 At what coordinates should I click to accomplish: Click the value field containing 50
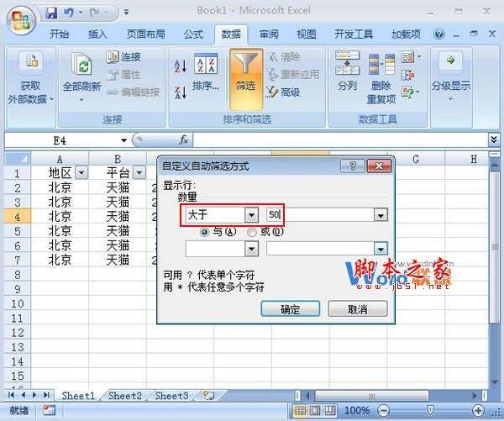[x=320, y=214]
